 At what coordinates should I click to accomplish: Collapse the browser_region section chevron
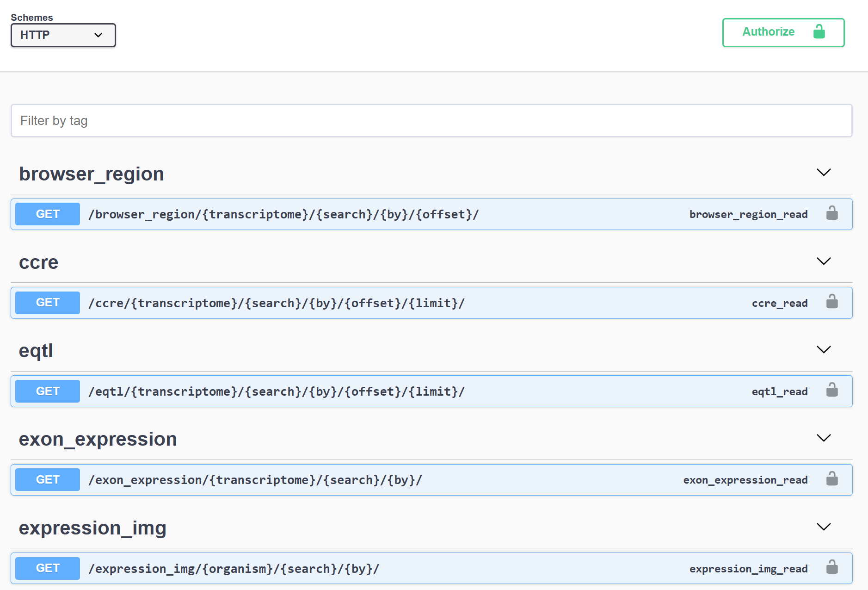point(824,173)
